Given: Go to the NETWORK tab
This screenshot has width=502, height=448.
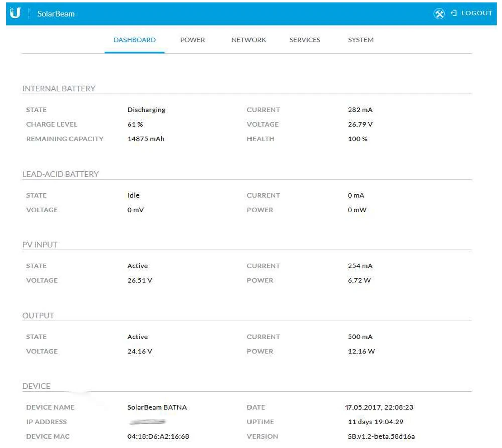Looking at the screenshot, I should pos(248,40).
